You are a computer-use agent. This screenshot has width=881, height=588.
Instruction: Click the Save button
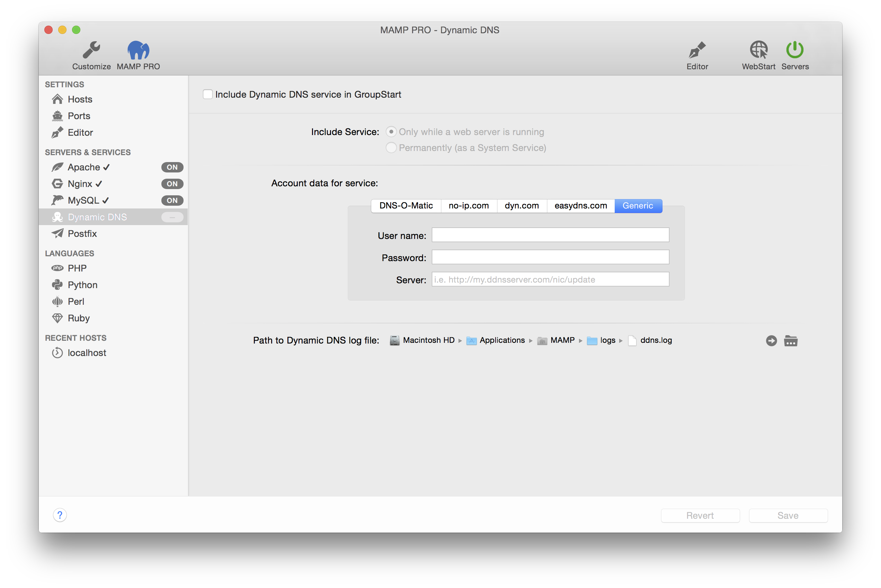(x=788, y=515)
